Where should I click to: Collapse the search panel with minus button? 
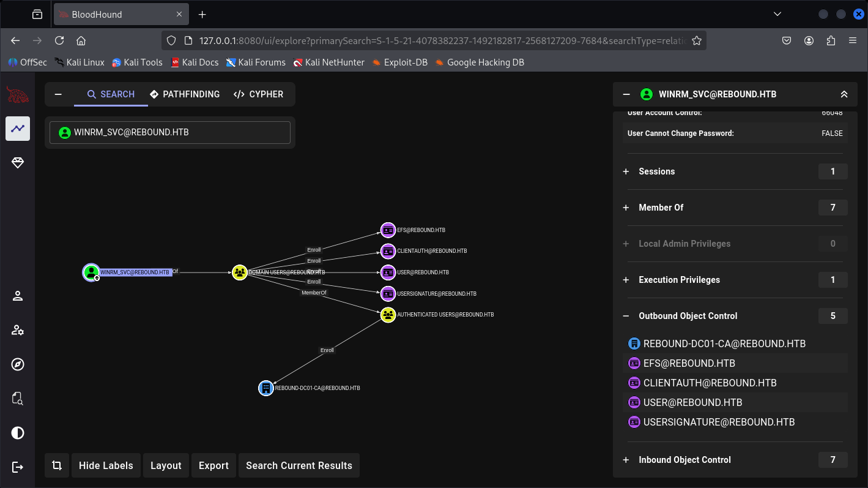tap(58, 94)
